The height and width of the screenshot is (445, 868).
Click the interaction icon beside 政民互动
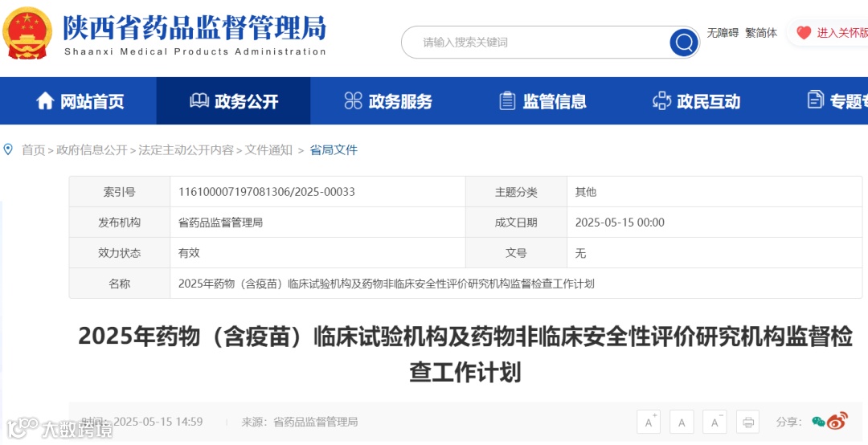coord(662,100)
